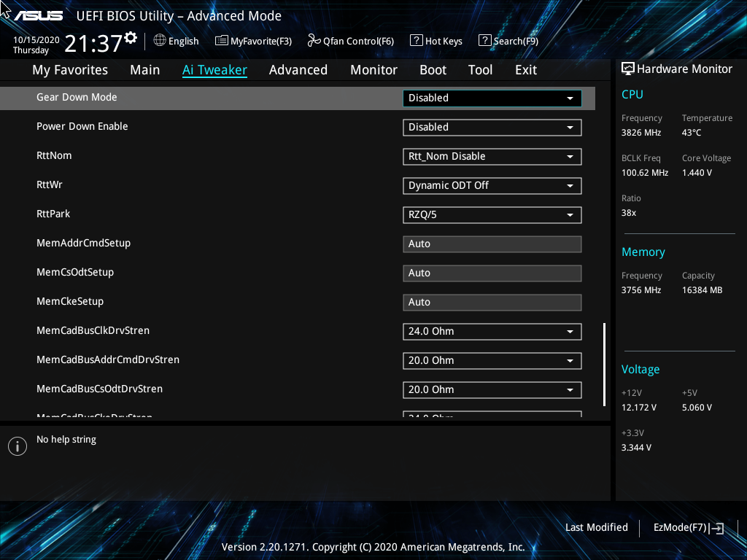Click the Last Modified button
Viewport: 747px width, 560px height.
pyautogui.click(x=597, y=528)
